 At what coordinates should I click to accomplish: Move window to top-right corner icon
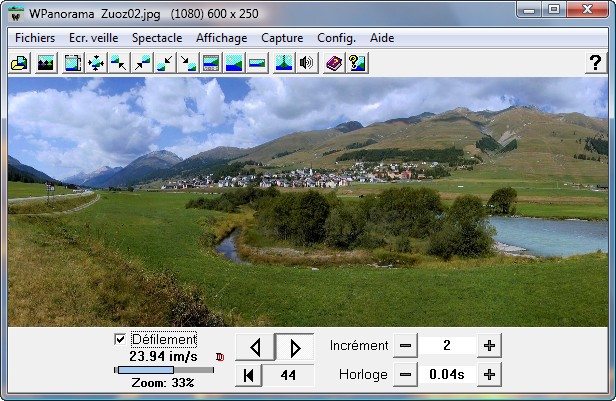[142, 63]
